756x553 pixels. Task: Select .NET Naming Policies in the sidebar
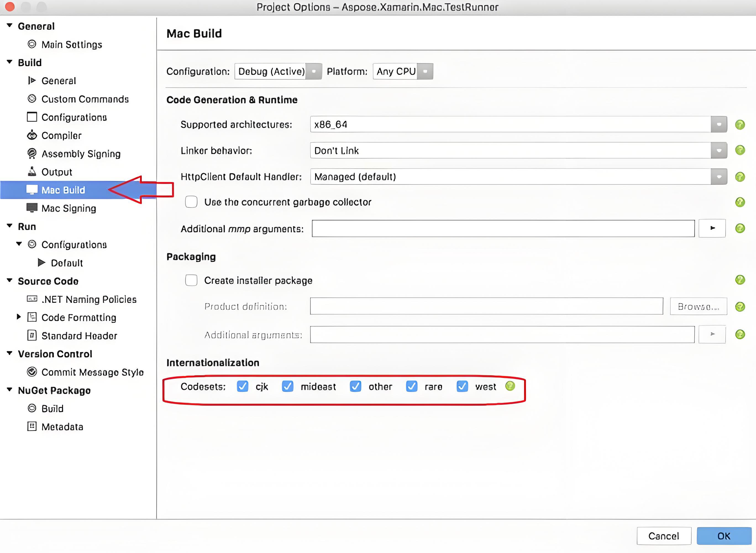(89, 299)
